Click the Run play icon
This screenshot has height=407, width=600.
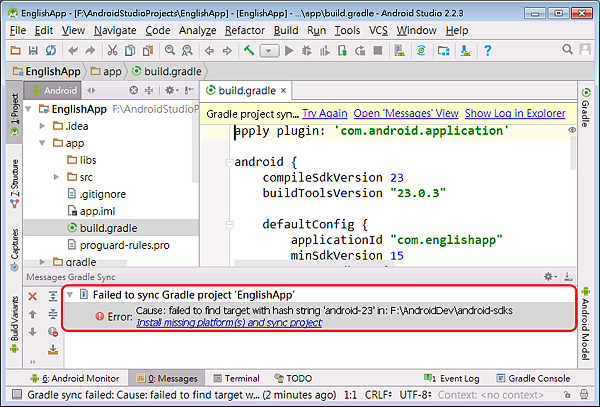(289, 50)
